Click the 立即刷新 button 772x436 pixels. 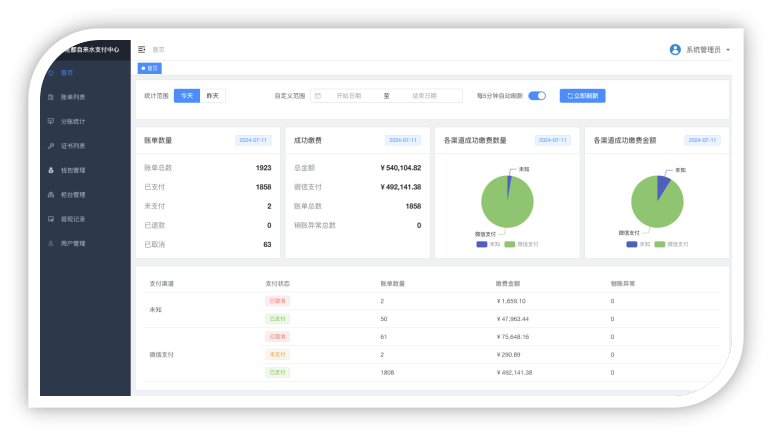pyautogui.click(x=582, y=96)
